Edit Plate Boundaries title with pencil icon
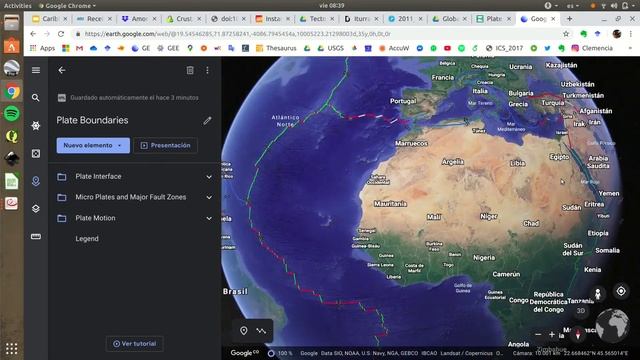Image resolution: width=640 pixels, height=360 pixels. [207, 120]
